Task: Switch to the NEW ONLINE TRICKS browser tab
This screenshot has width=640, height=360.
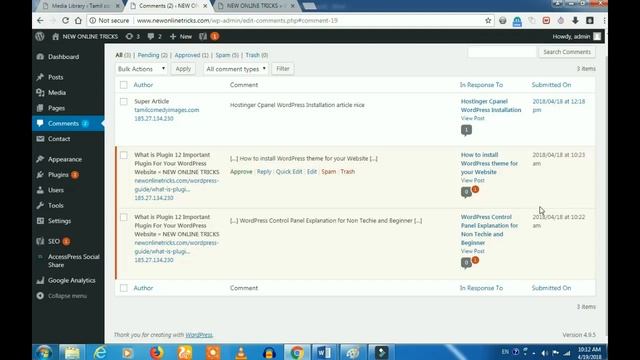Action: (256, 6)
